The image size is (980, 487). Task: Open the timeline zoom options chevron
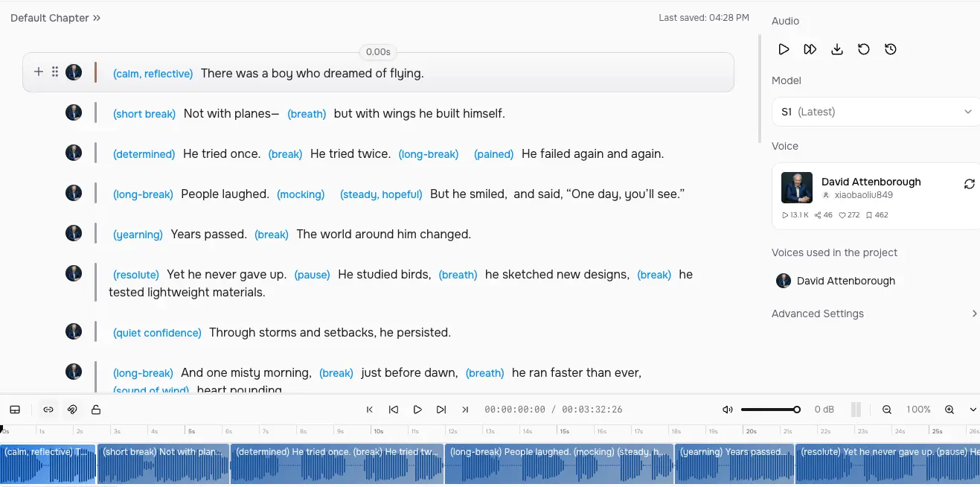pos(973,410)
